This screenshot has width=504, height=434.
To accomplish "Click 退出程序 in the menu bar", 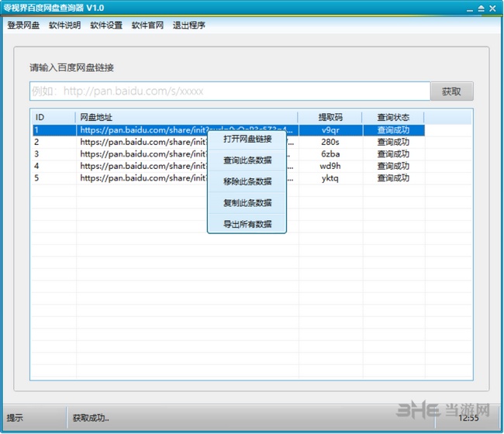I will (189, 25).
